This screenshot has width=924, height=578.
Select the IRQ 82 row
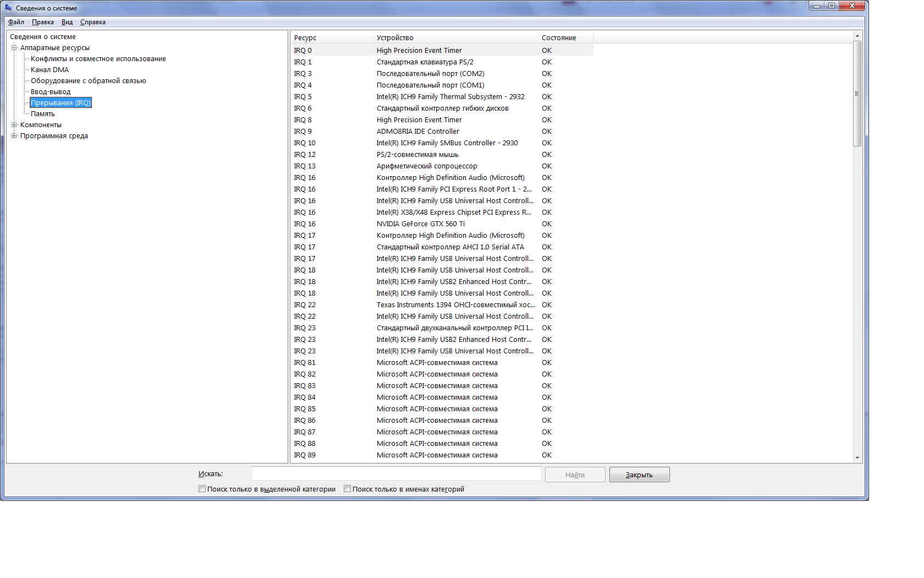click(442, 374)
